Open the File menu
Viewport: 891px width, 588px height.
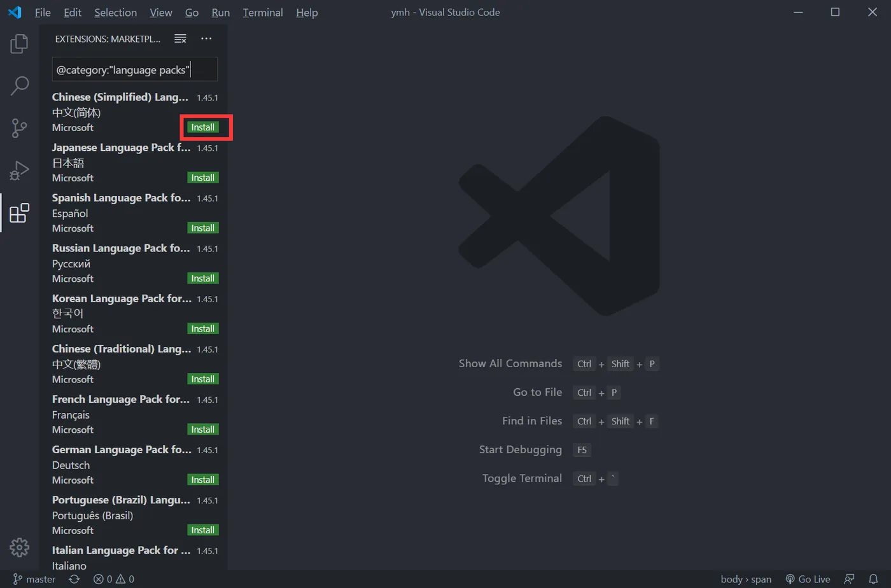pyautogui.click(x=43, y=13)
